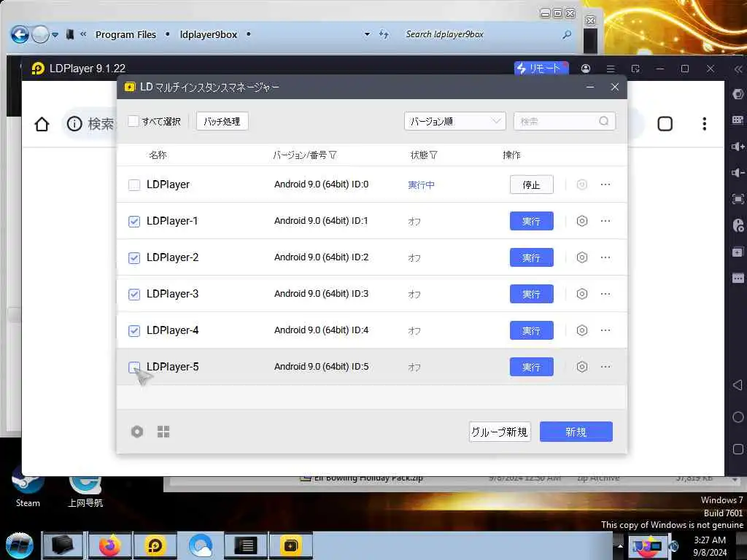
Task: Click the fullscreen icon in LDPlayer sidebar
Action: click(x=738, y=199)
